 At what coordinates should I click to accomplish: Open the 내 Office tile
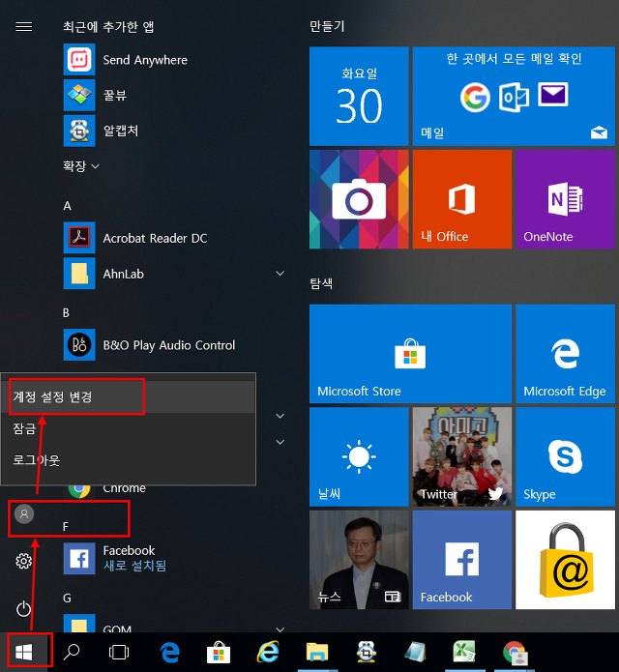pyautogui.click(x=462, y=199)
